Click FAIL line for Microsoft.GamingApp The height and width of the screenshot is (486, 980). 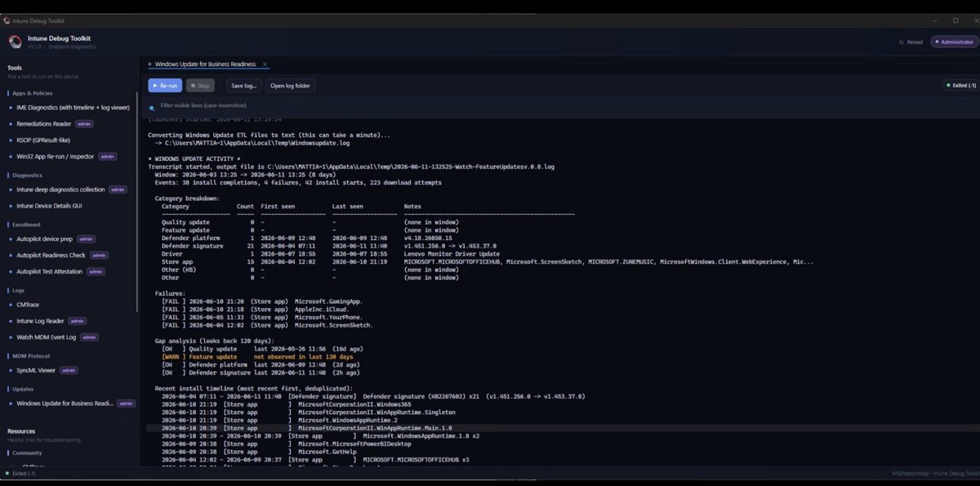point(262,301)
